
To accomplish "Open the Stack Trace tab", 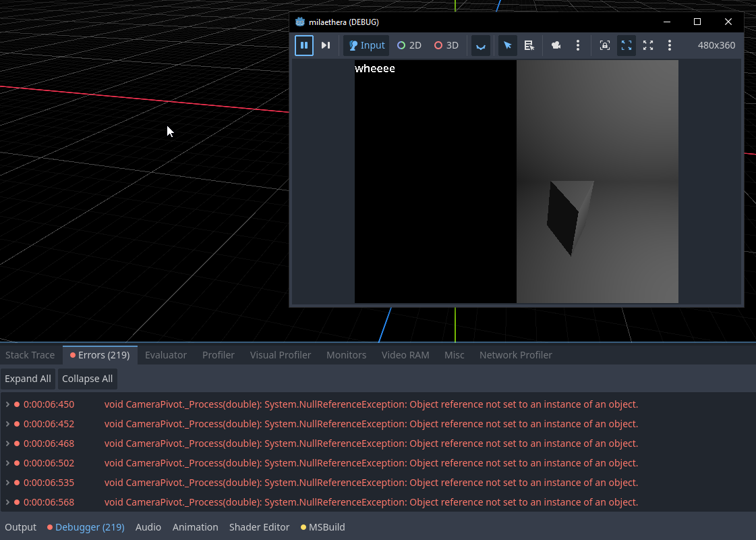I will pyautogui.click(x=30, y=355).
